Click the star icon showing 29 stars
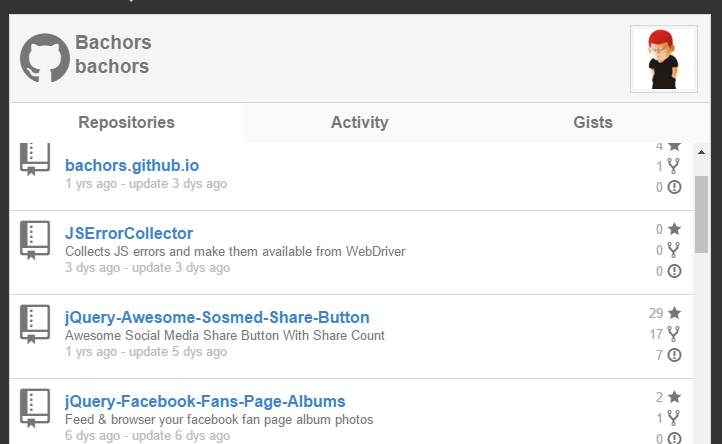The width and height of the screenshot is (722, 444). 674,313
